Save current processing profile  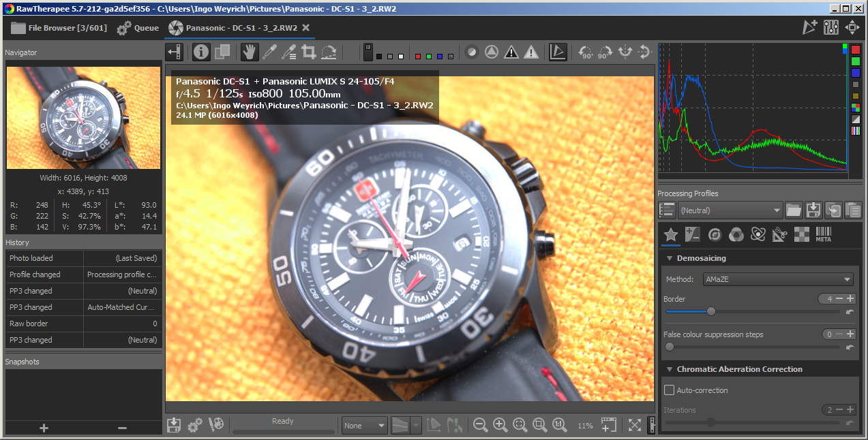pos(813,210)
